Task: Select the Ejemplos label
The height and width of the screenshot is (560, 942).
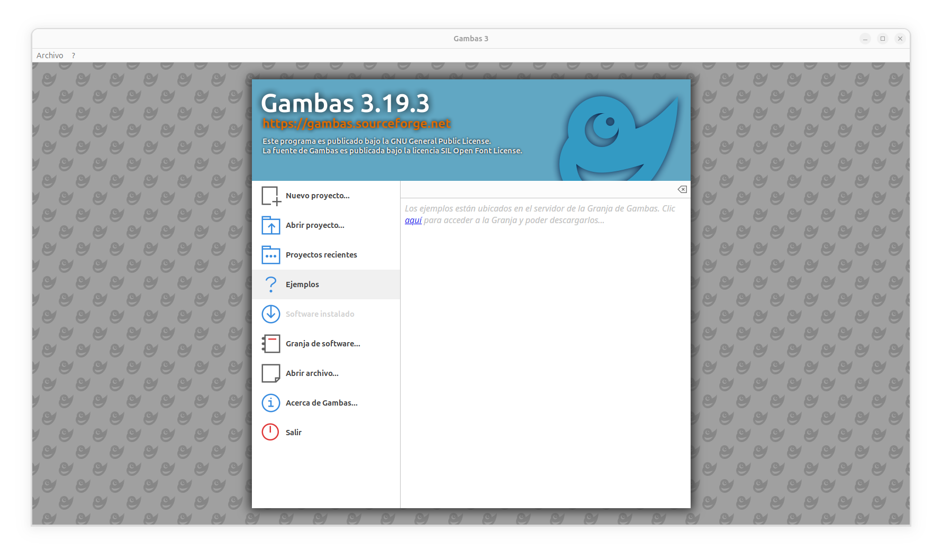Action: (x=302, y=284)
